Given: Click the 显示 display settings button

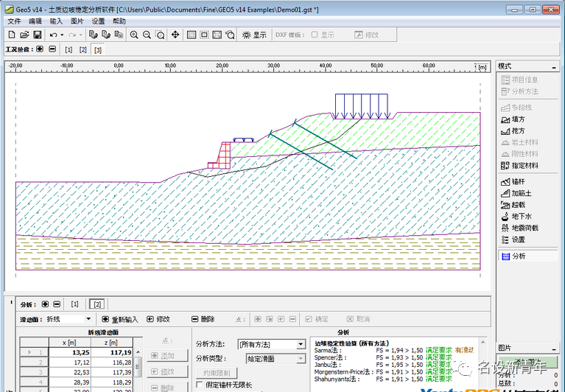Looking at the screenshot, I should [x=254, y=35].
